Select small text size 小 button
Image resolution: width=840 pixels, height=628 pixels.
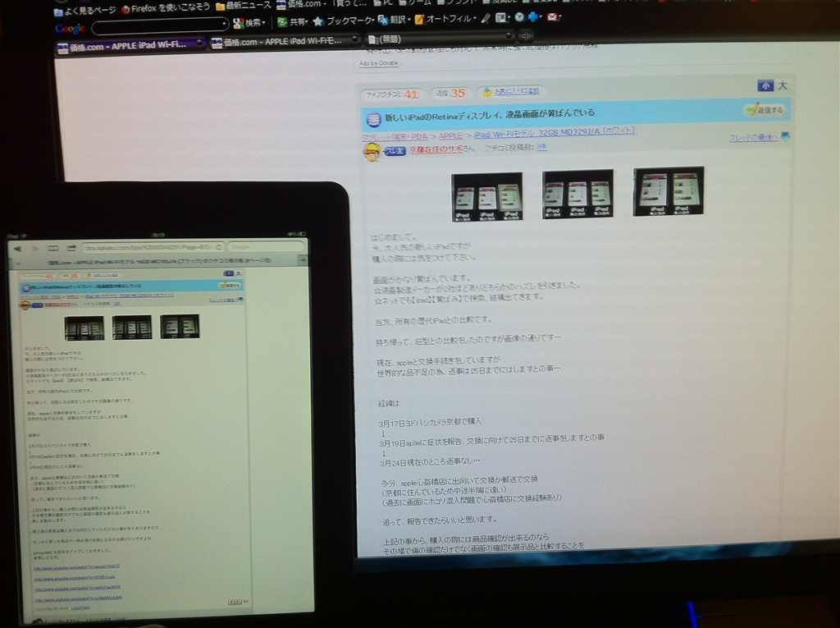coord(765,85)
